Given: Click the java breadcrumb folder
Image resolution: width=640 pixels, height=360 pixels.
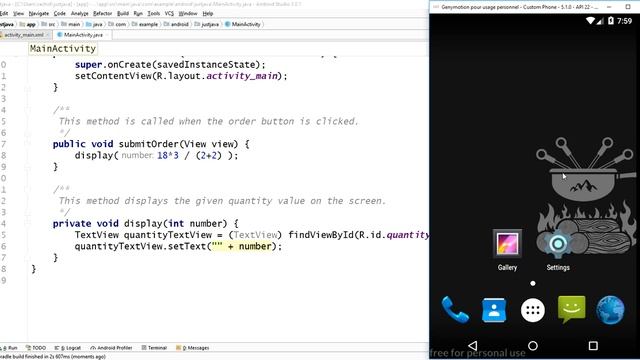Looking at the screenshot, I should pyautogui.click(x=94, y=24).
